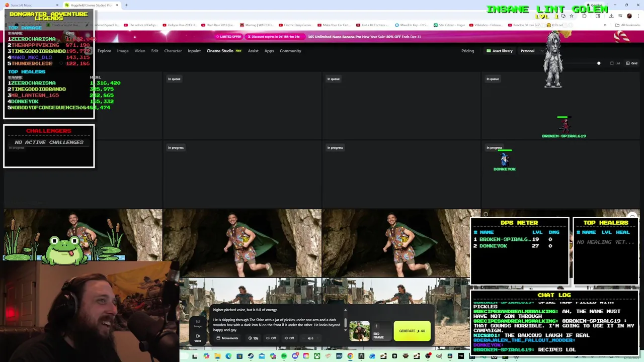Open Google Chrome taskbar icon
The width and height of the screenshot is (644, 362).
tap(350, 356)
